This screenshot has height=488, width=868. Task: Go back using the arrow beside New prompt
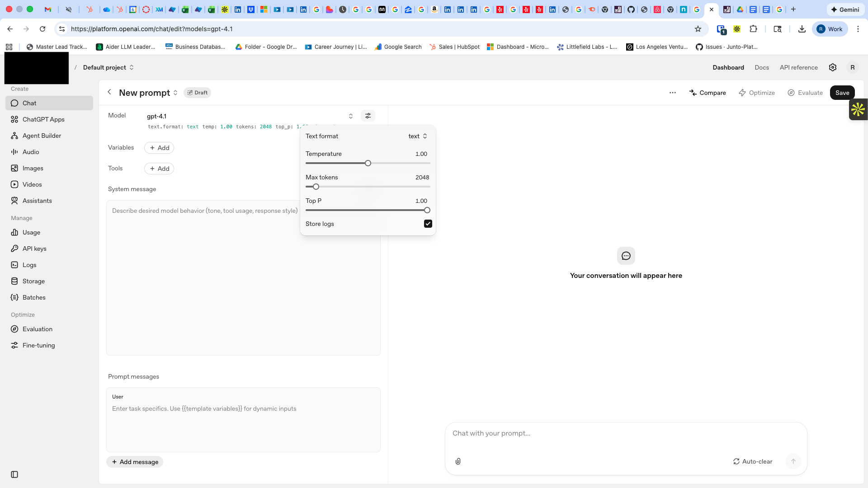[109, 92]
